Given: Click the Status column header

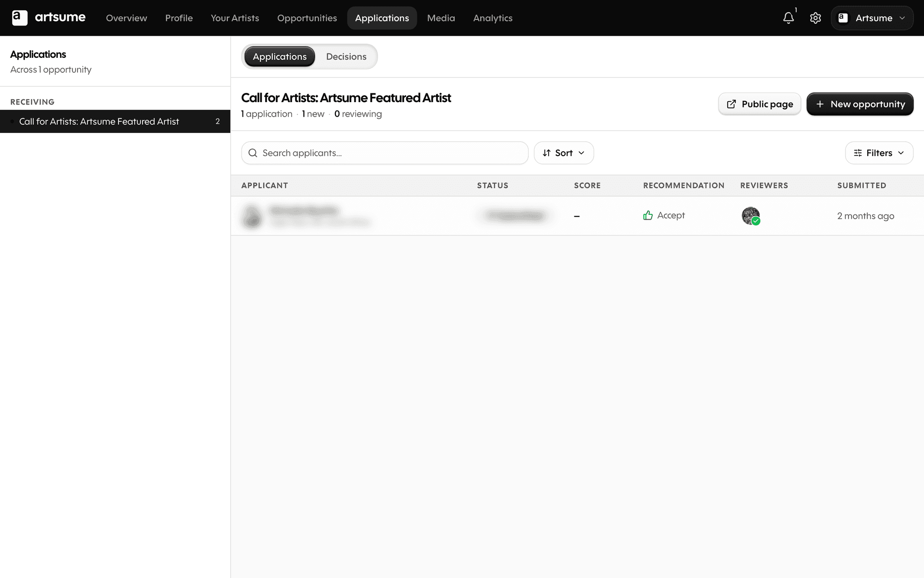Looking at the screenshot, I should tap(492, 185).
